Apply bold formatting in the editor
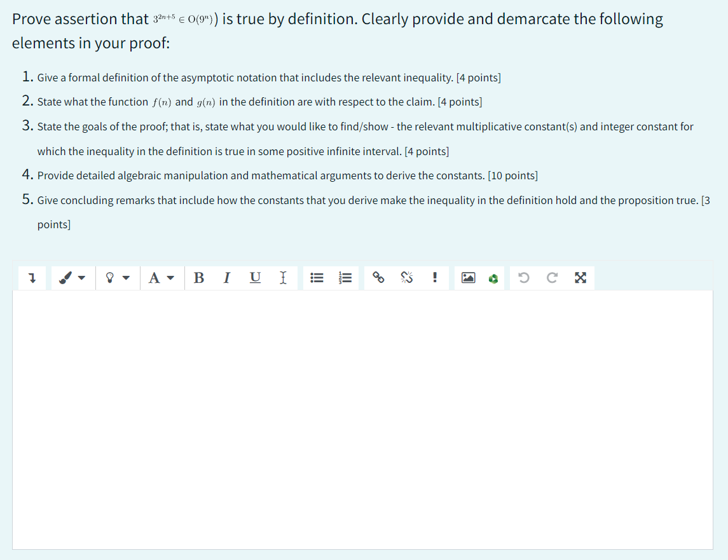The width and height of the screenshot is (728, 560). click(199, 278)
